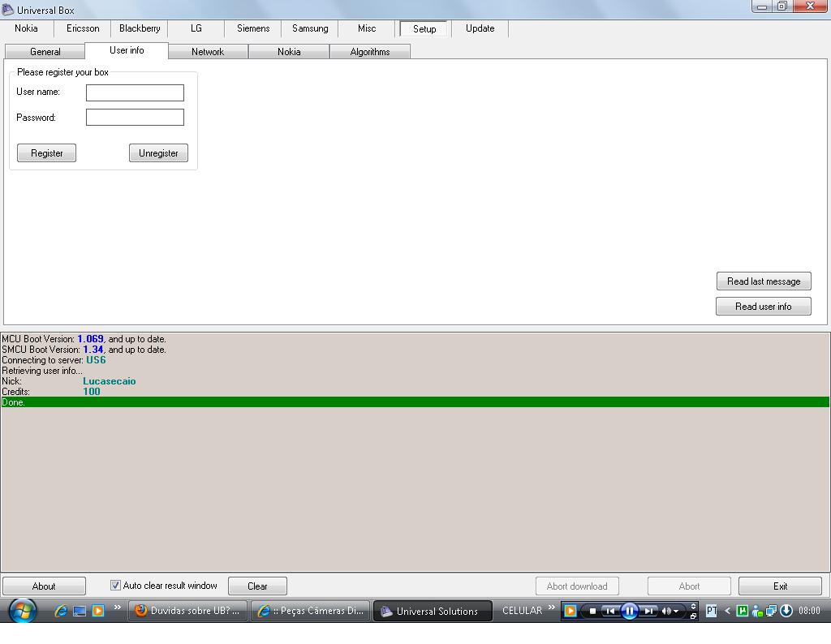Open the Nokia brand tab

pos(26,28)
